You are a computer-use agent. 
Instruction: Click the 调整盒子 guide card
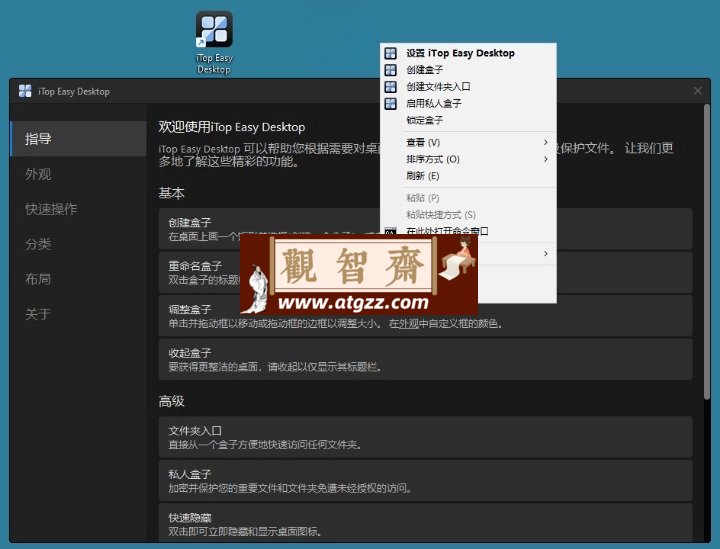425,316
